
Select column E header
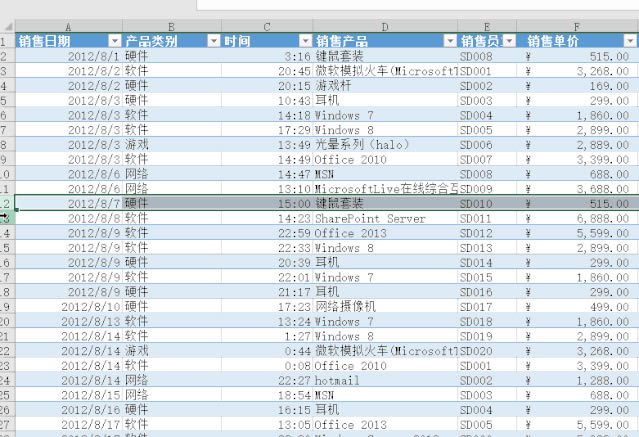pyautogui.click(x=487, y=27)
